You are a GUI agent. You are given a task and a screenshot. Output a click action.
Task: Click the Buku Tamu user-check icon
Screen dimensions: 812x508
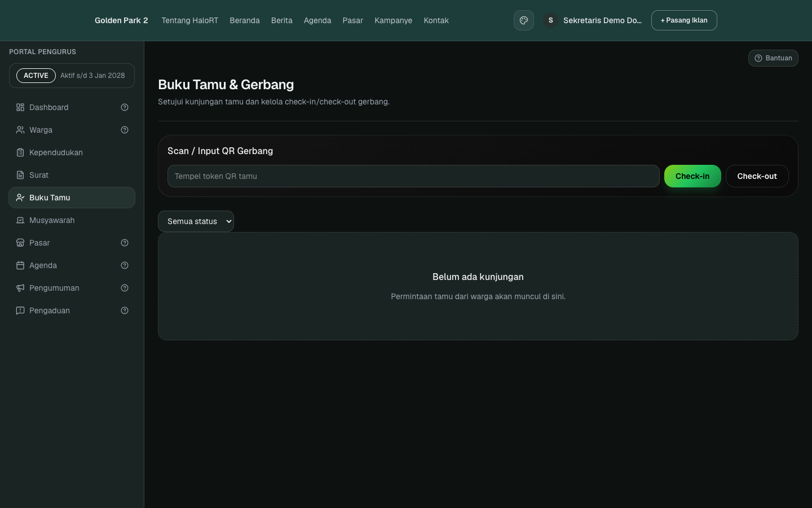[x=20, y=198]
